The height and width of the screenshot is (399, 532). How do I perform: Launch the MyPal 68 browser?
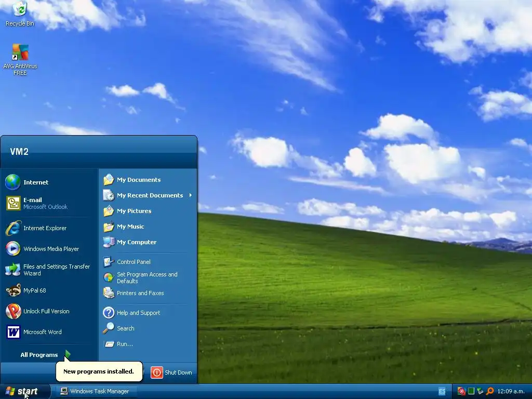[x=49, y=290]
